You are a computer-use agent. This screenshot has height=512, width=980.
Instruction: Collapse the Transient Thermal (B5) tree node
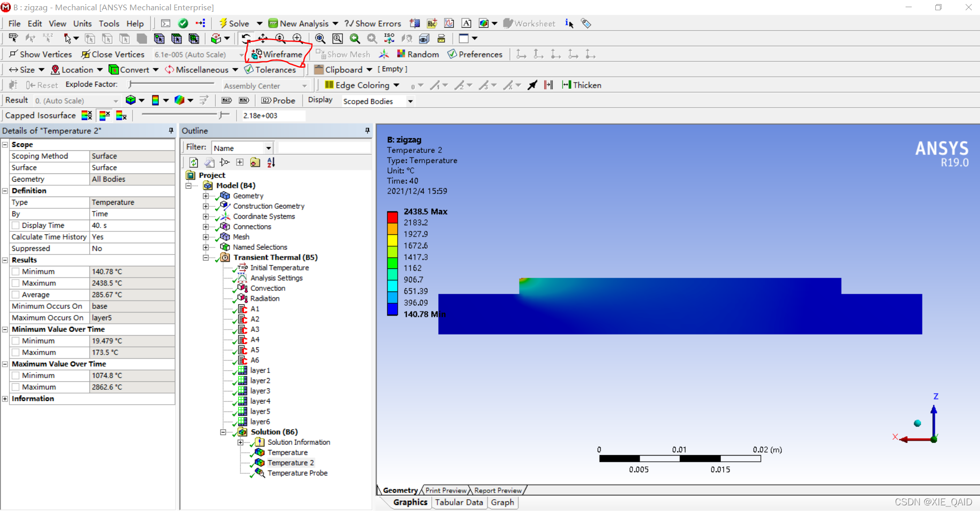click(x=206, y=258)
